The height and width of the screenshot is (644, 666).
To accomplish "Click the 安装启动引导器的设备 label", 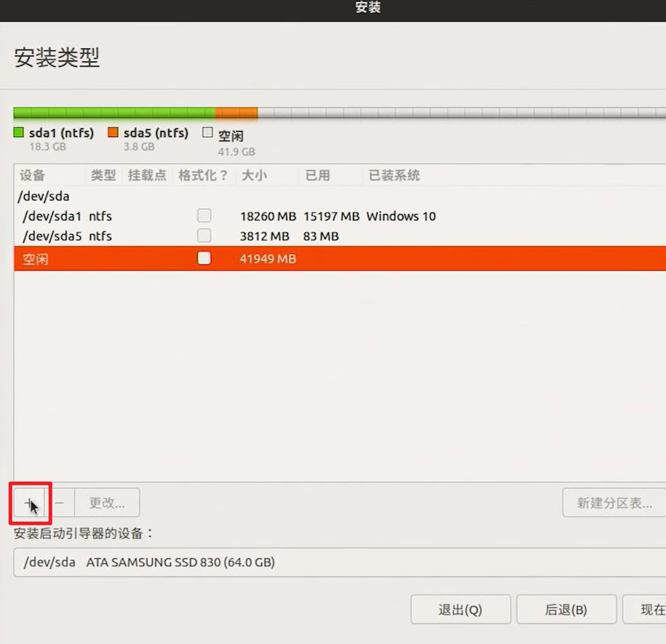I will [x=83, y=533].
